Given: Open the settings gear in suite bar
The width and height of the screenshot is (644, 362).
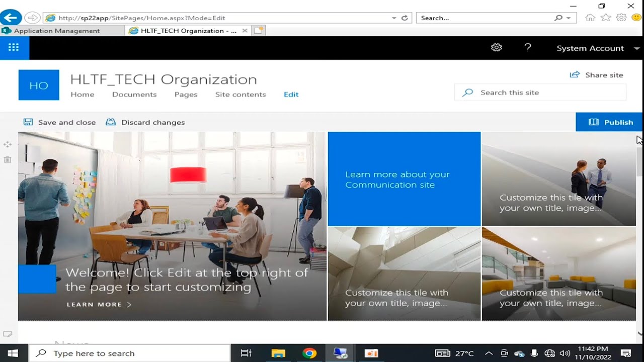Looking at the screenshot, I should point(497,48).
